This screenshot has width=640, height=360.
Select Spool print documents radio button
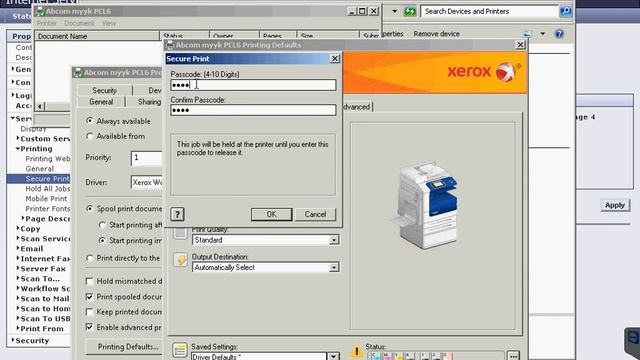click(x=89, y=209)
